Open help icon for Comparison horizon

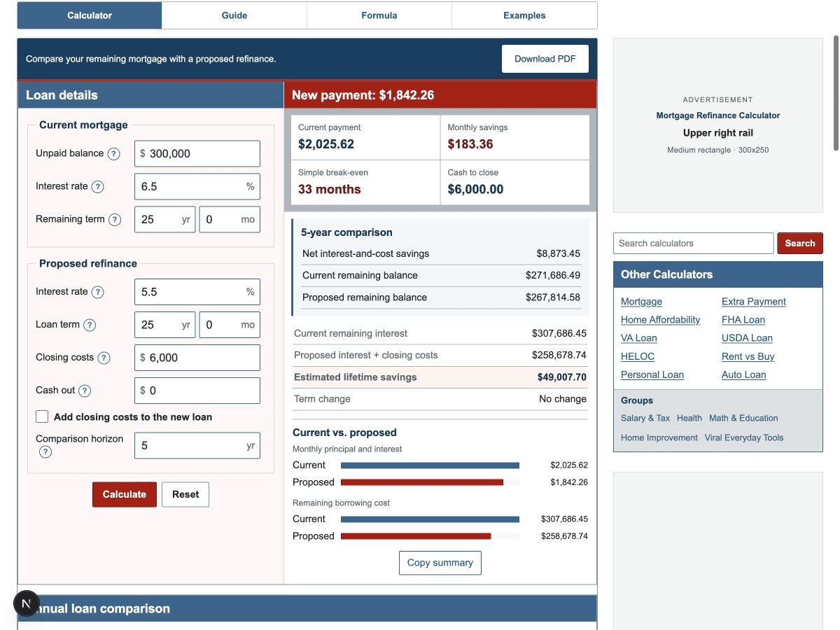(x=45, y=452)
